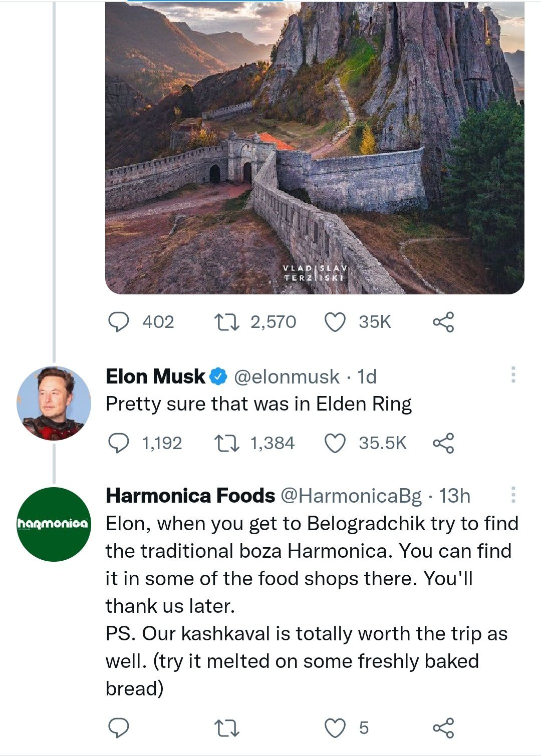Open more options on Harmonica Foods' tweet
Viewport: 541px width, 756px height.
coord(513,494)
